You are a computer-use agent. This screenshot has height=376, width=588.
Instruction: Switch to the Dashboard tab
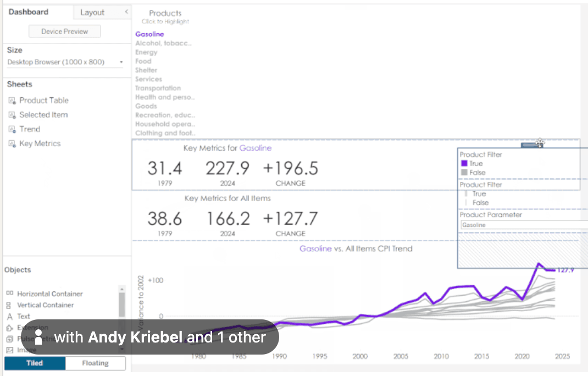[29, 12]
